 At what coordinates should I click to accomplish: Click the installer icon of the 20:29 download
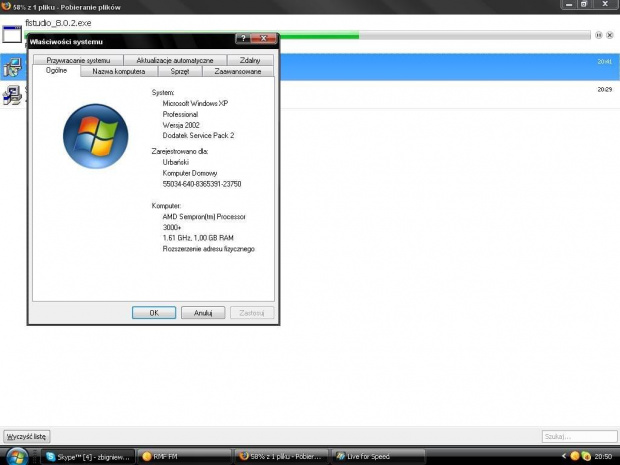(x=12, y=95)
